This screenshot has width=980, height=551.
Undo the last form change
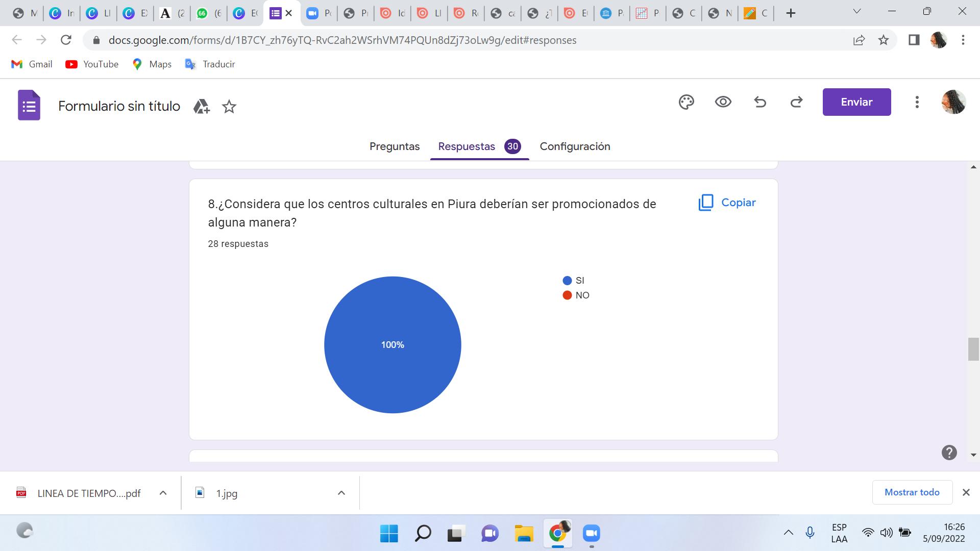pyautogui.click(x=760, y=102)
